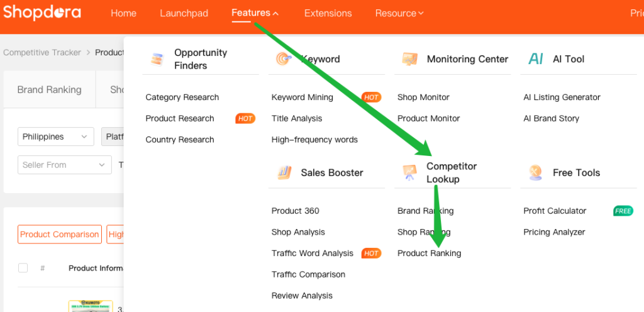
Task: Collapse the Features menu
Action: click(255, 13)
